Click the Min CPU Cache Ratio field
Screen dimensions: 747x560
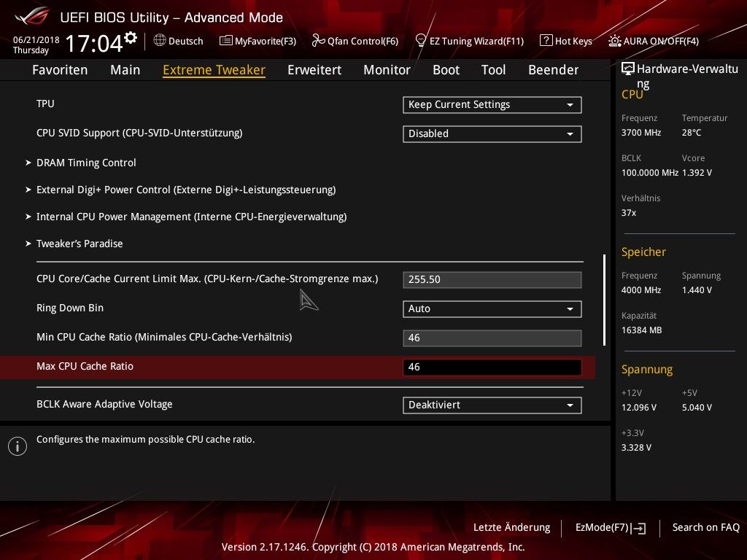(x=492, y=338)
